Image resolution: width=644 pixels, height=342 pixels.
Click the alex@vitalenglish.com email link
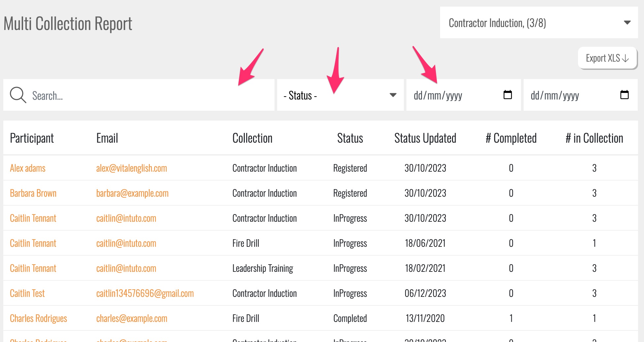[131, 168]
